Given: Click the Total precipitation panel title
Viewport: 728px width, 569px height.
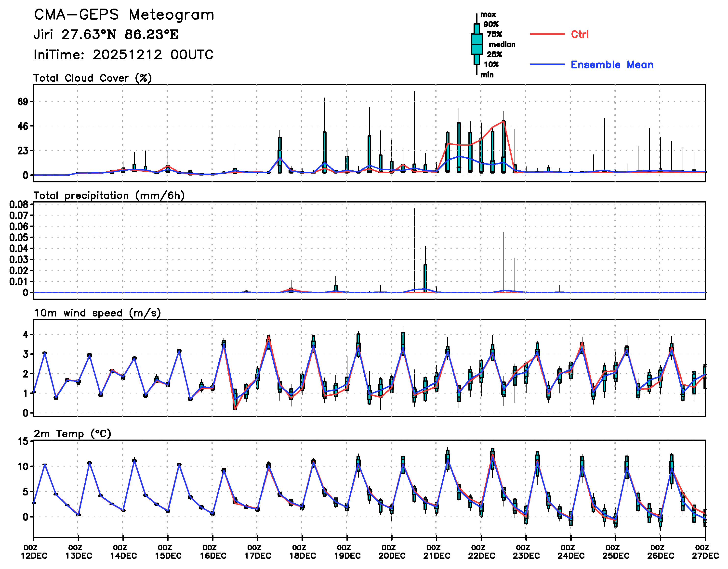Looking at the screenshot, I should point(109,196).
